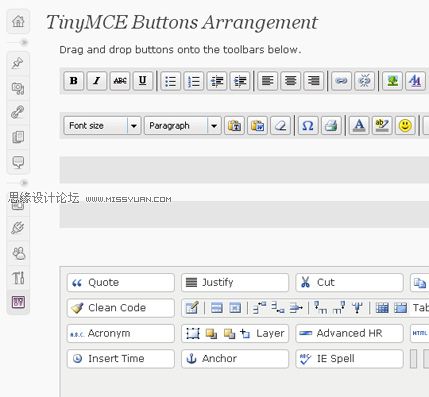
Task: Open Pages icon in sidebar
Action: [x=18, y=137]
